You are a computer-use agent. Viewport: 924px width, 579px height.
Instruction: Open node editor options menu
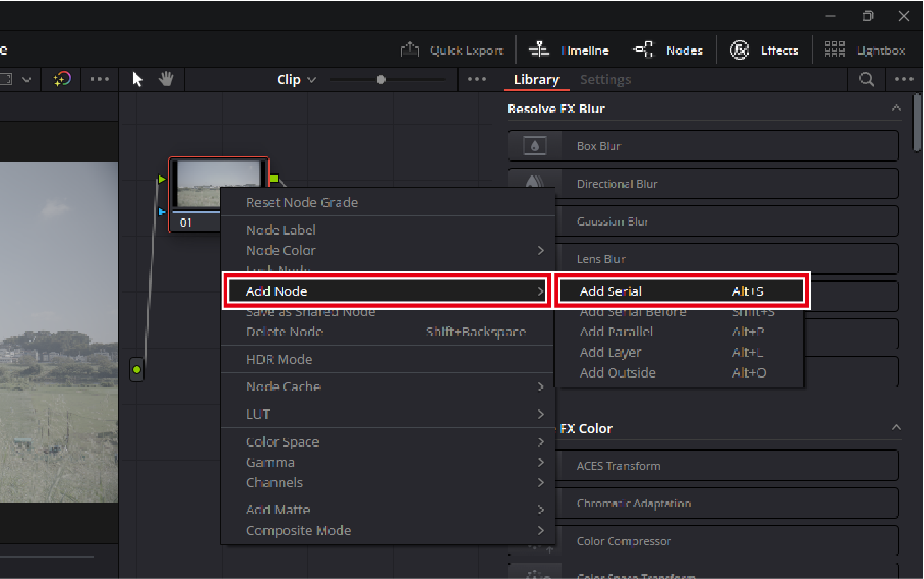[477, 80]
